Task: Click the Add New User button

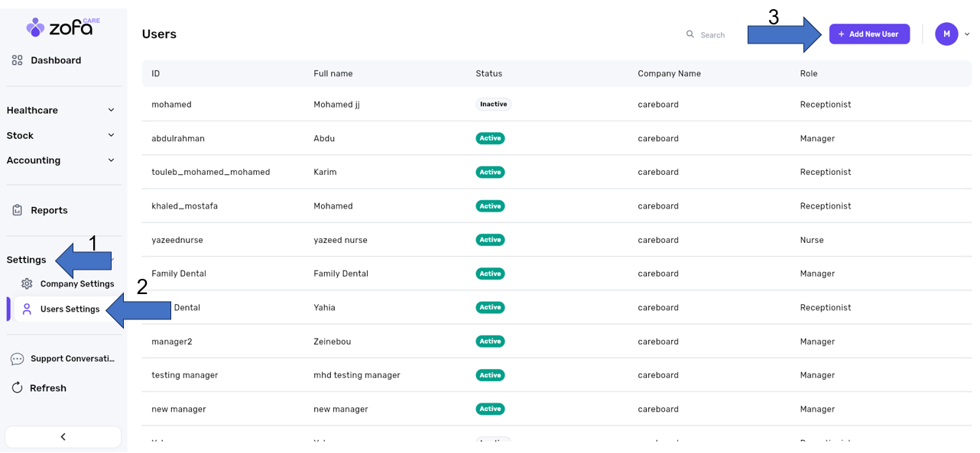Action: click(x=869, y=34)
